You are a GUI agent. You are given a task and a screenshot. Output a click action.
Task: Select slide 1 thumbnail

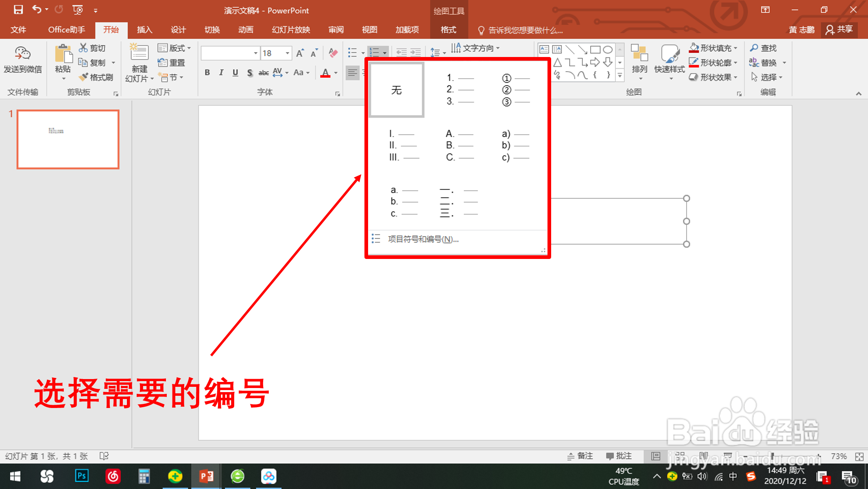68,139
